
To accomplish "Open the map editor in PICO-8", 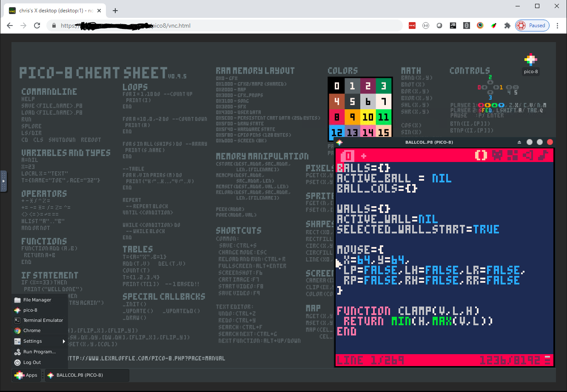I will coord(513,155).
